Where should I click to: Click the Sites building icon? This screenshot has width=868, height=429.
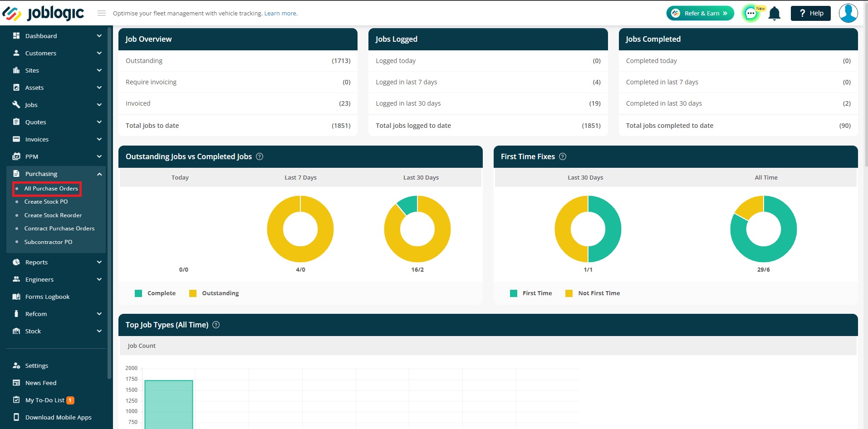(16, 70)
